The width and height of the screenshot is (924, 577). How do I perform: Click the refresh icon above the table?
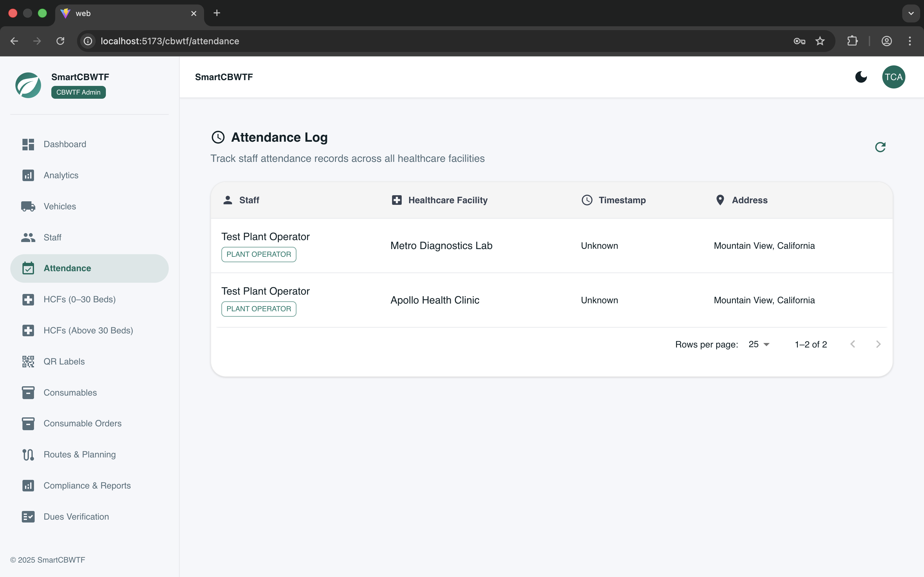click(x=880, y=147)
